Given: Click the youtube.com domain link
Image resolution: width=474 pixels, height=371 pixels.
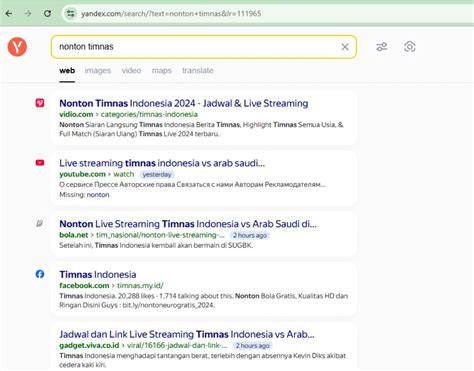Looking at the screenshot, I should click(x=82, y=174).
